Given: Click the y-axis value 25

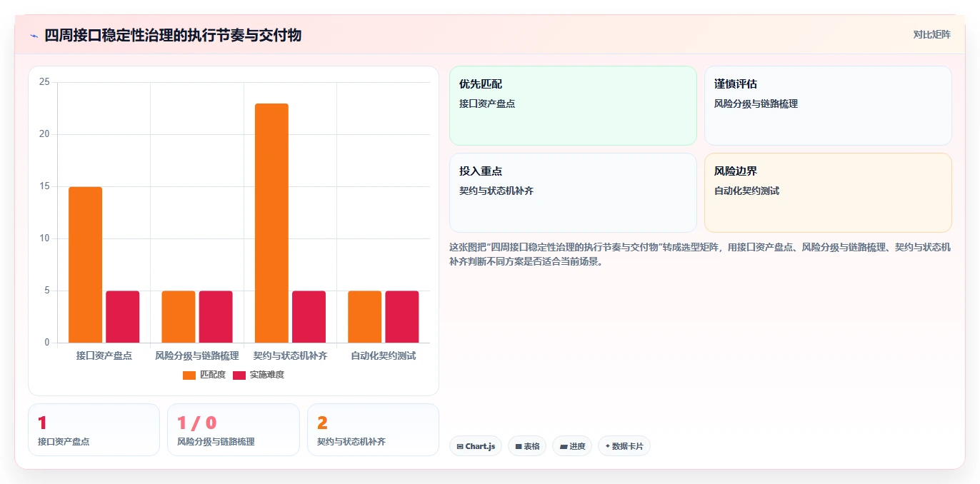Looking at the screenshot, I should [x=44, y=82].
